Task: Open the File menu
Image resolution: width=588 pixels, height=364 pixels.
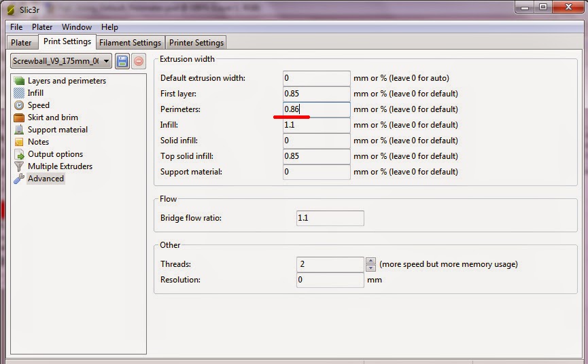Action: 16,27
